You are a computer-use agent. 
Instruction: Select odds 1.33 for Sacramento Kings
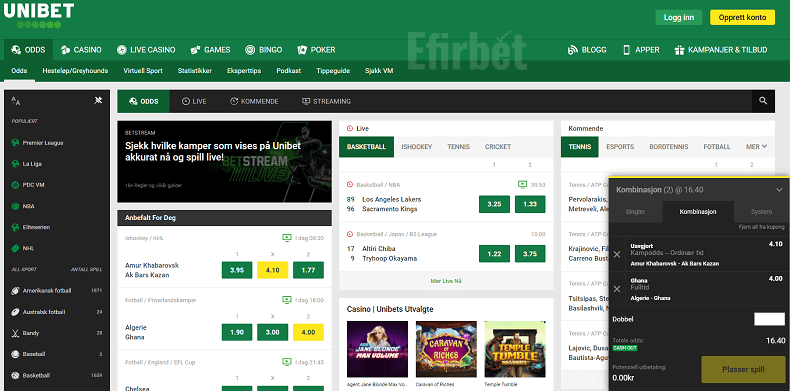pos(530,204)
